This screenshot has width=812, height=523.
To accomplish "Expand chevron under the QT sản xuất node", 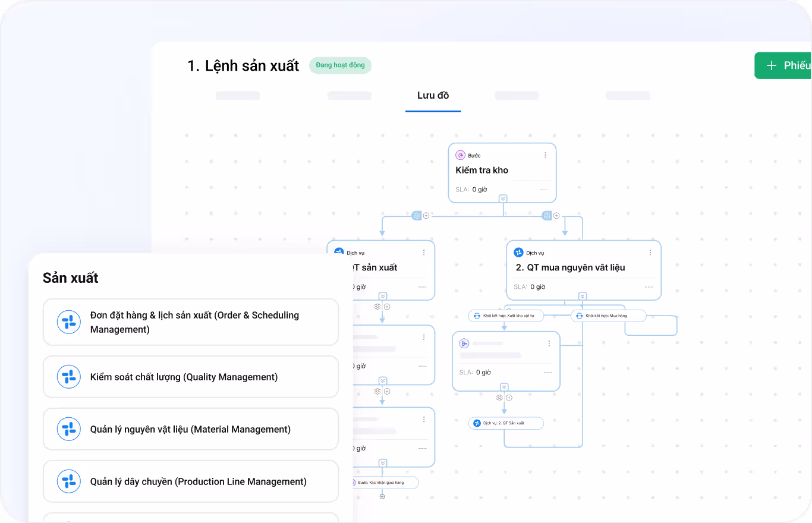I will pos(382,296).
